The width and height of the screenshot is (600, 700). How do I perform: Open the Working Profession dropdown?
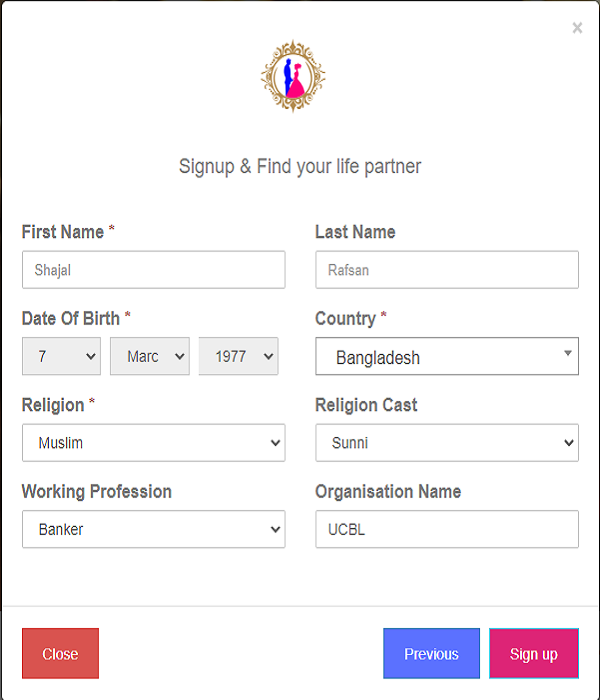coord(153,530)
